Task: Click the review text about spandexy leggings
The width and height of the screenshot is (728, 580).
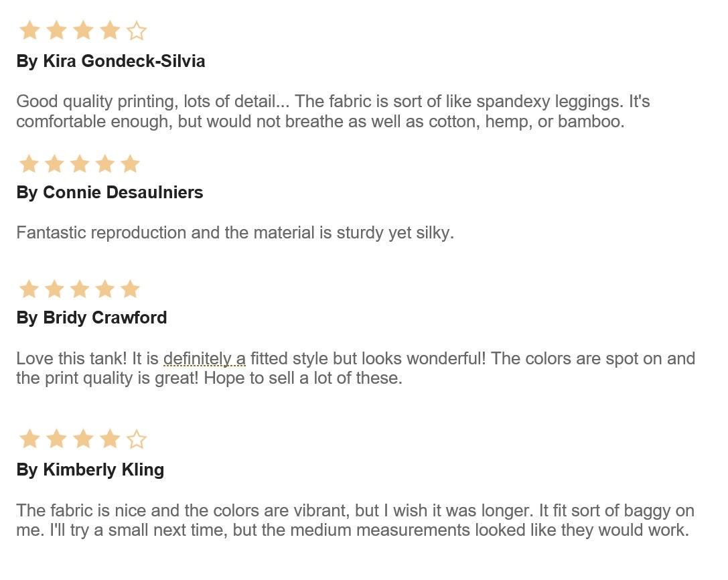Action: (333, 111)
